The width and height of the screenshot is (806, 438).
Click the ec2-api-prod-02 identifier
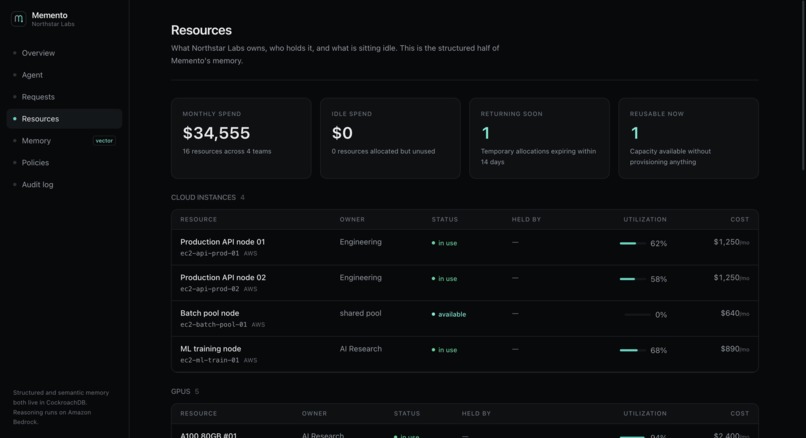click(x=210, y=289)
